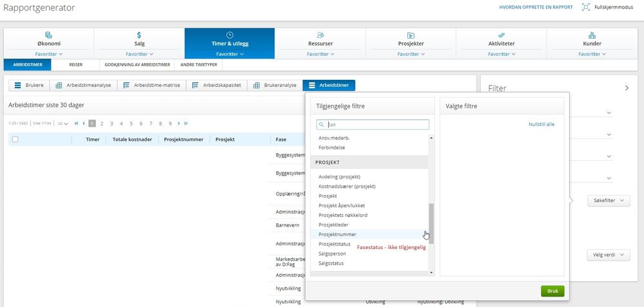
Task: Go to page 2
Action: [x=101, y=124]
